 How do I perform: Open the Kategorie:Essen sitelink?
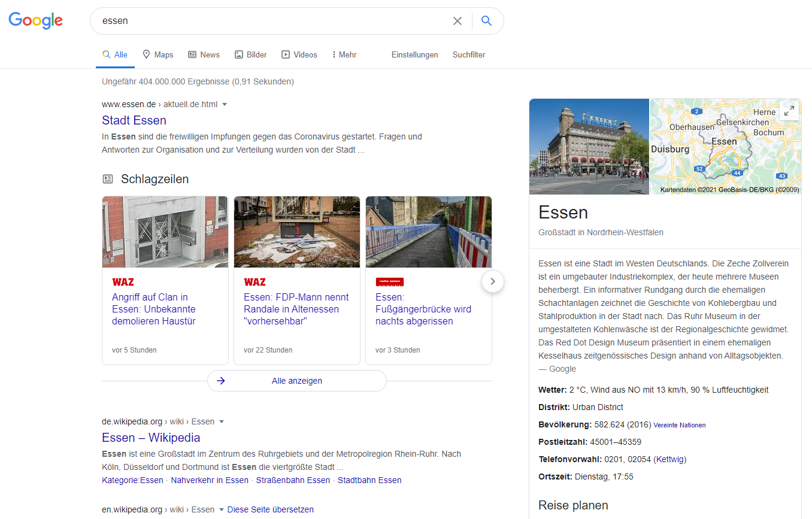[x=132, y=480]
